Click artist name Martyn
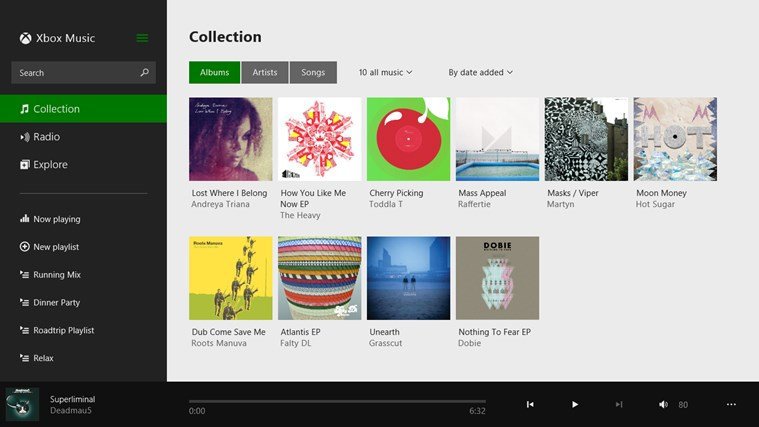This screenshot has height=427, width=759. [561, 204]
